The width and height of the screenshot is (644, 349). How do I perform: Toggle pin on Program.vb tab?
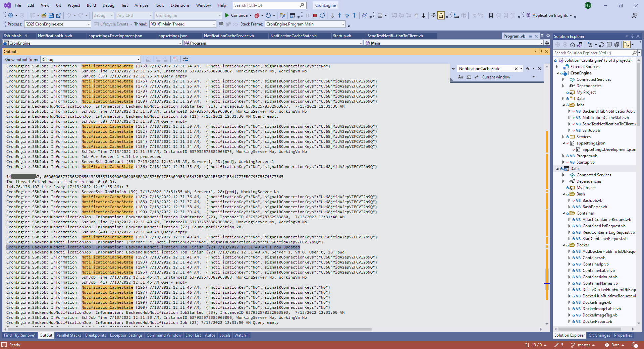pos(530,36)
